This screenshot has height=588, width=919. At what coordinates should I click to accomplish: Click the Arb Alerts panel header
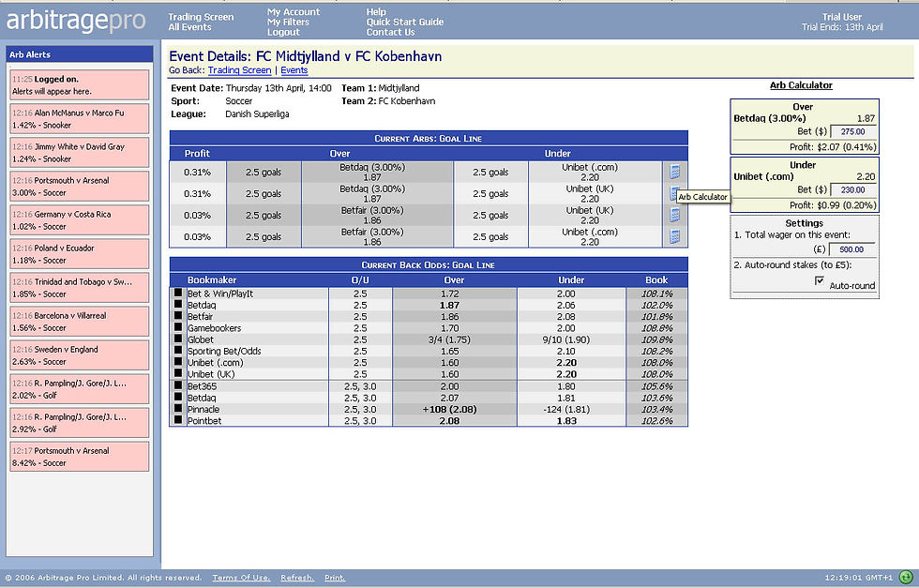(x=79, y=54)
